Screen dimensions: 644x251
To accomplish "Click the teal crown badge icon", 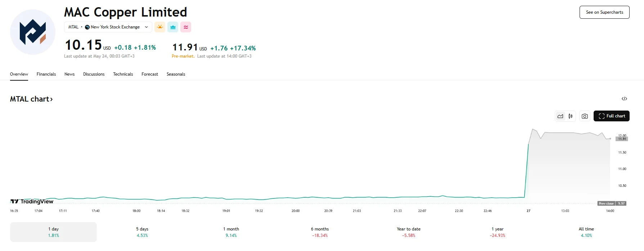I will click(x=173, y=27).
